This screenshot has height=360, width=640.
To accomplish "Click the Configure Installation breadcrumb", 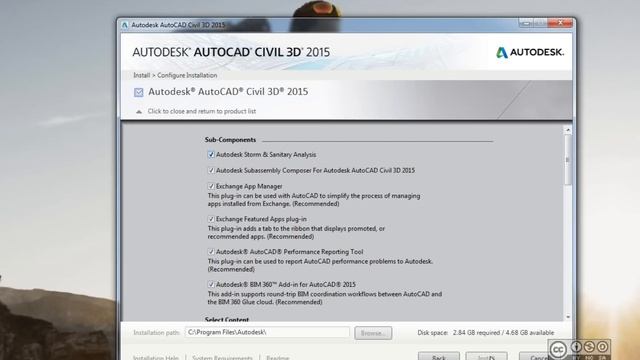I will point(187,76).
